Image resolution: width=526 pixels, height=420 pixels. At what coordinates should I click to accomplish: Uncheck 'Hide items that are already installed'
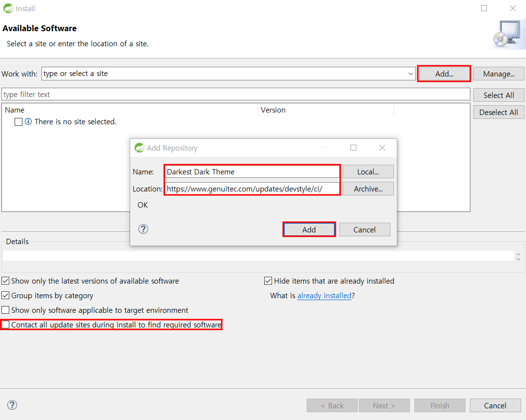tap(268, 281)
